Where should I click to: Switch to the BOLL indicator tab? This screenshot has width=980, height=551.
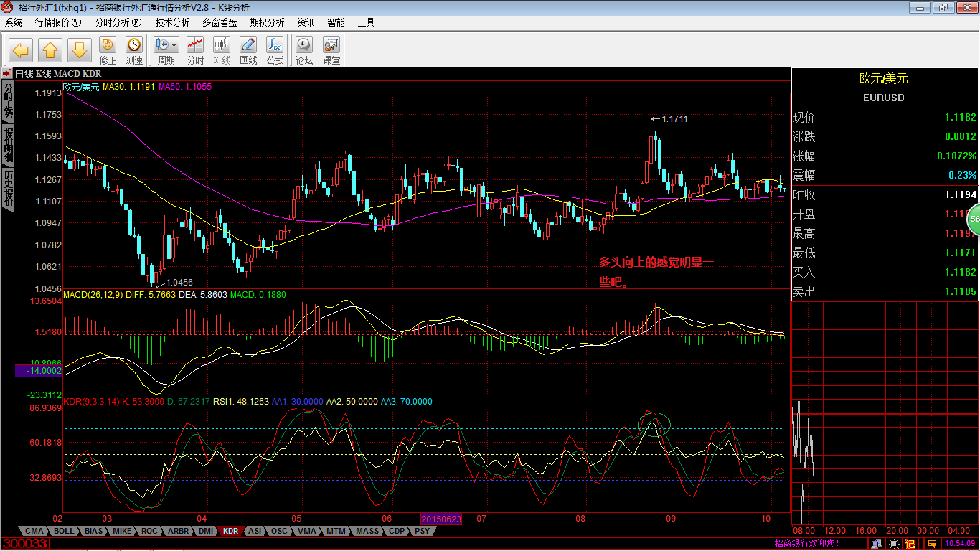click(64, 531)
